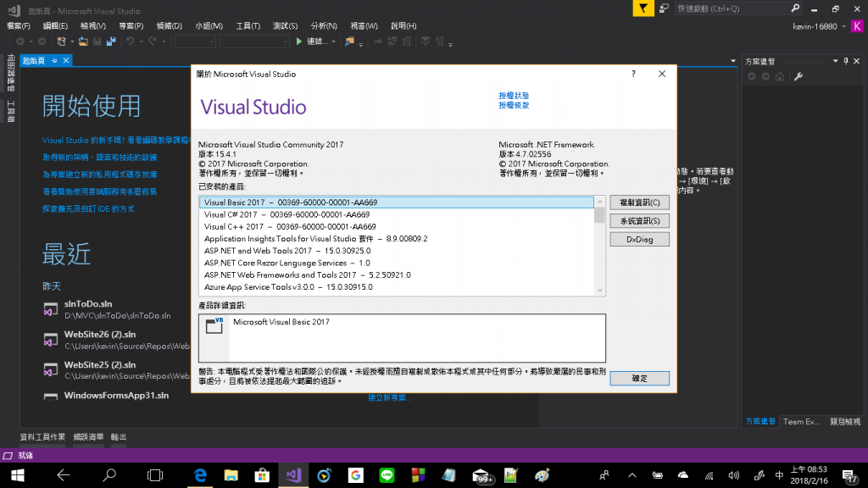Click Solution Explorer's Back icon
This screenshot has height=488, width=868.
[x=752, y=76]
